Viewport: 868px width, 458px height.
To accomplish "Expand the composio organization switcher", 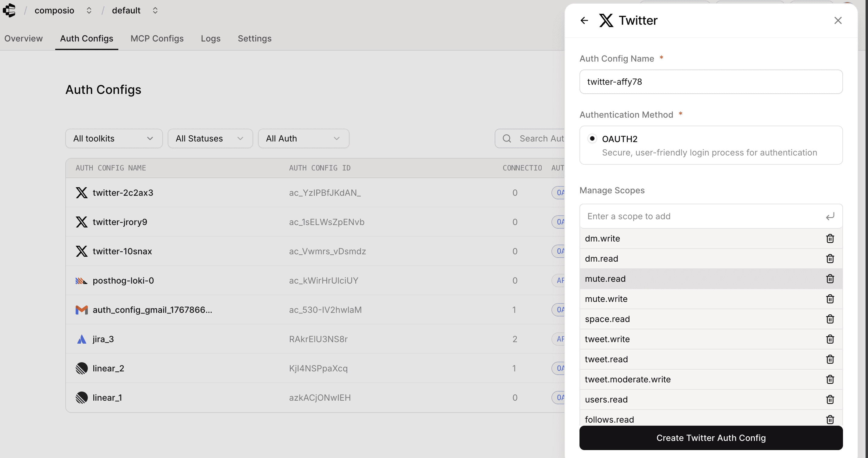I will click(x=89, y=10).
